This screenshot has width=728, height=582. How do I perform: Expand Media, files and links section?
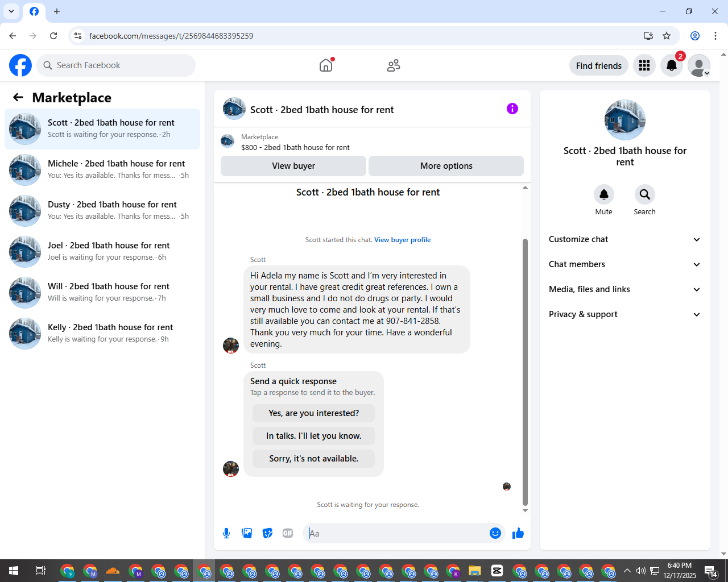click(x=624, y=289)
